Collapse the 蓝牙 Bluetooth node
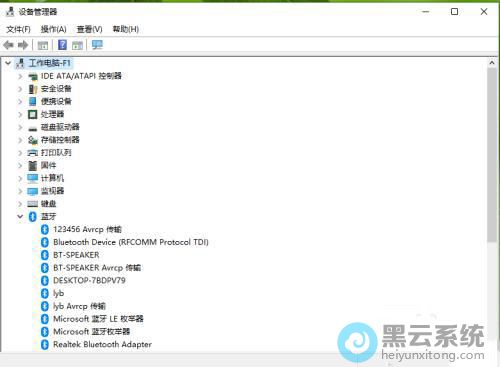Image resolution: width=500 pixels, height=367 pixels. [20, 217]
